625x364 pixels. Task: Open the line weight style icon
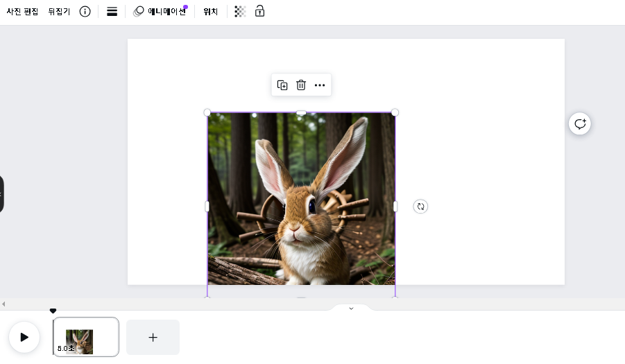(112, 12)
